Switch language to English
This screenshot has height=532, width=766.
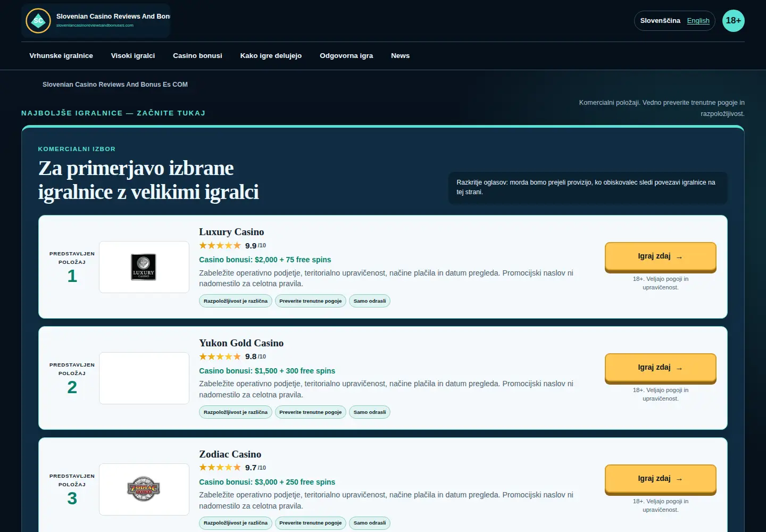[698, 21]
